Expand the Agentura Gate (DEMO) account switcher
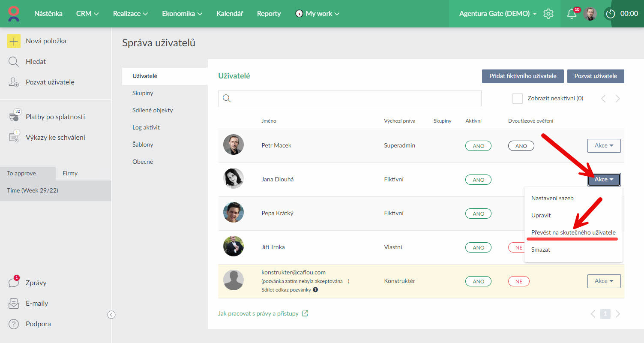 click(x=497, y=14)
